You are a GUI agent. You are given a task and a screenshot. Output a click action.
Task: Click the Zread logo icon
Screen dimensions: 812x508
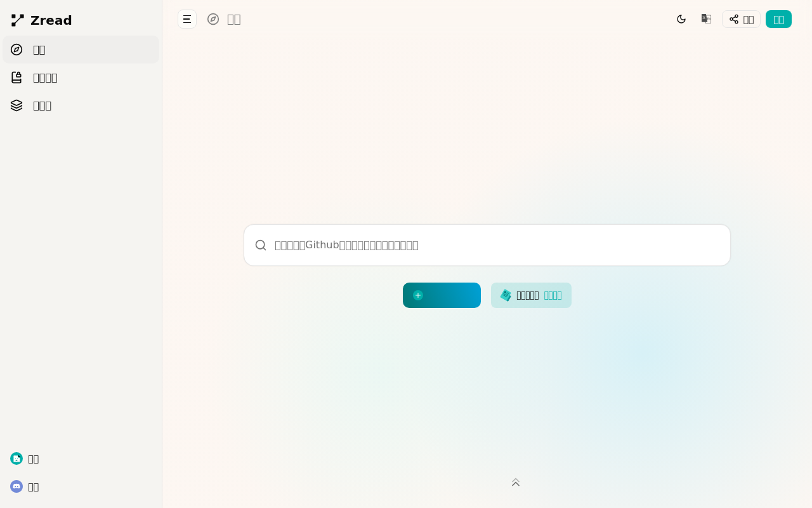click(18, 20)
